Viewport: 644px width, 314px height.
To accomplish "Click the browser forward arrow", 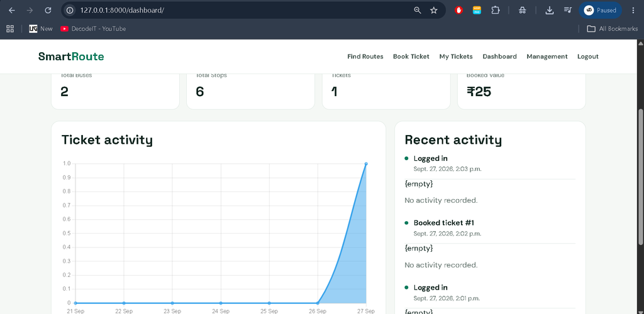I will (x=30, y=10).
